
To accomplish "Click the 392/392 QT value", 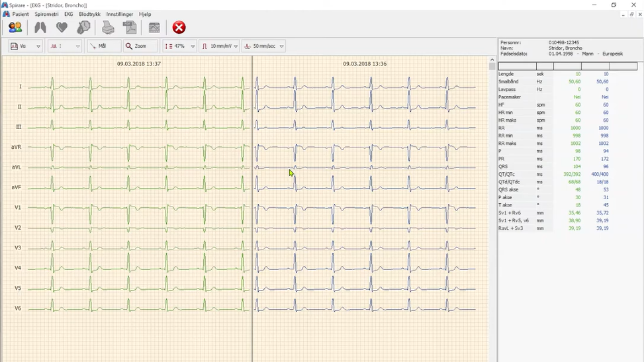I will 572,174.
